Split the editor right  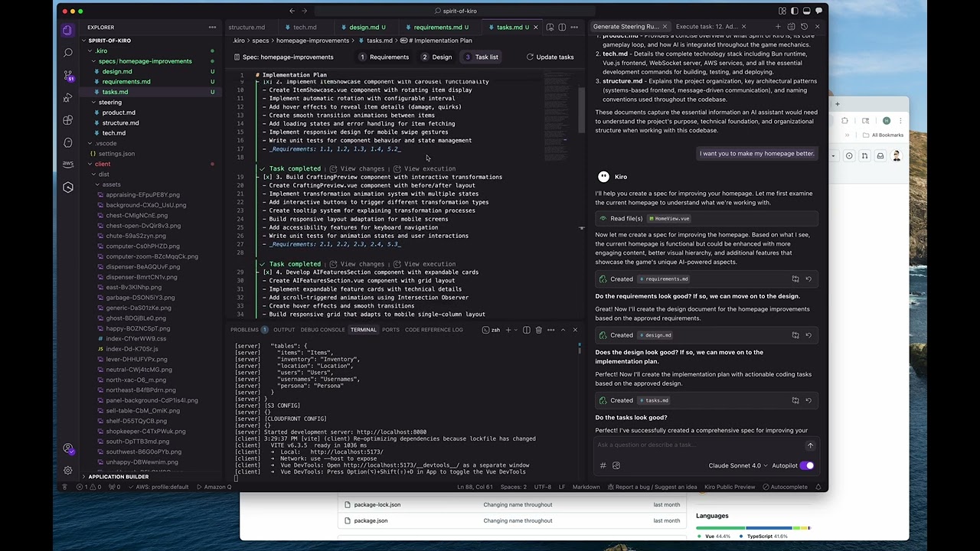(x=562, y=27)
